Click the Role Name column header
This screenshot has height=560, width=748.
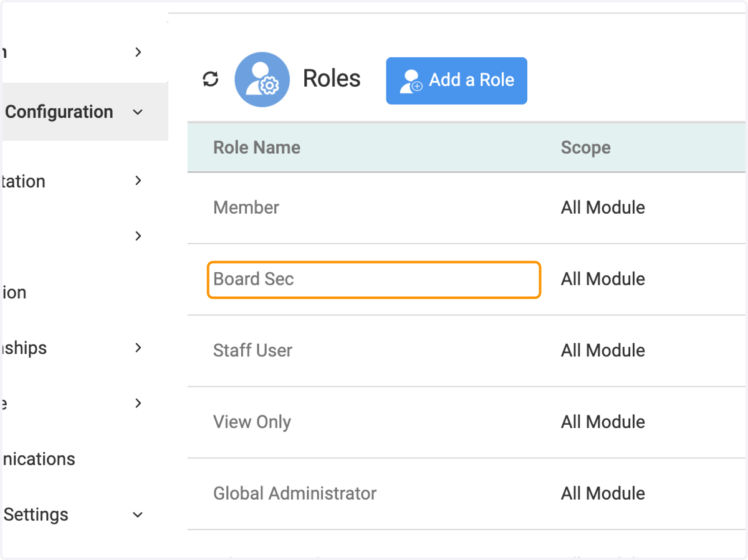click(x=257, y=148)
